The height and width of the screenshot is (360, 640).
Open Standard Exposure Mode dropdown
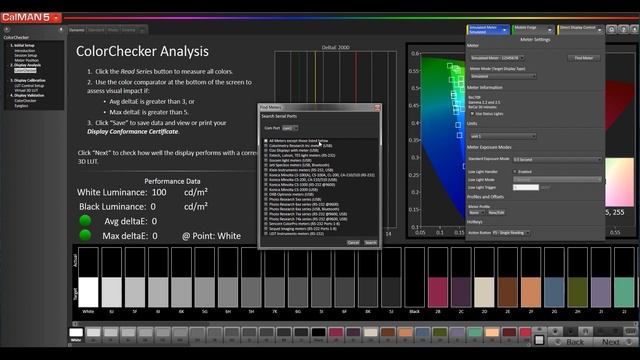point(557,160)
